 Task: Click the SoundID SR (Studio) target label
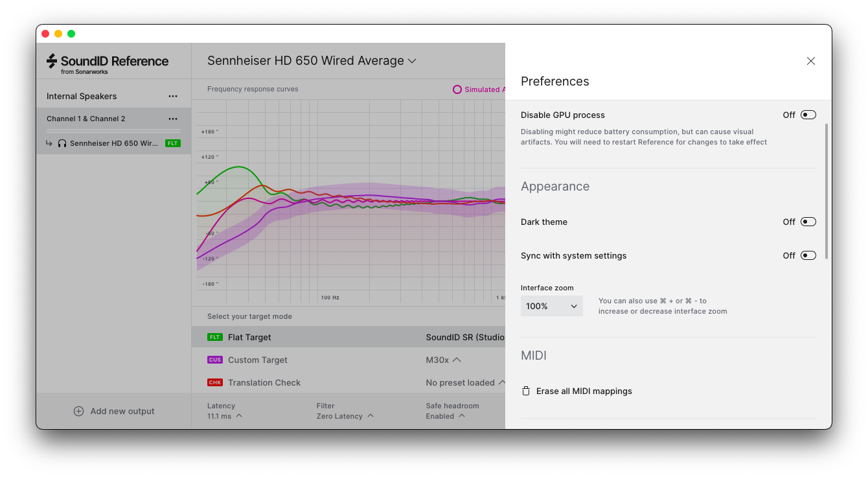[x=465, y=337]
